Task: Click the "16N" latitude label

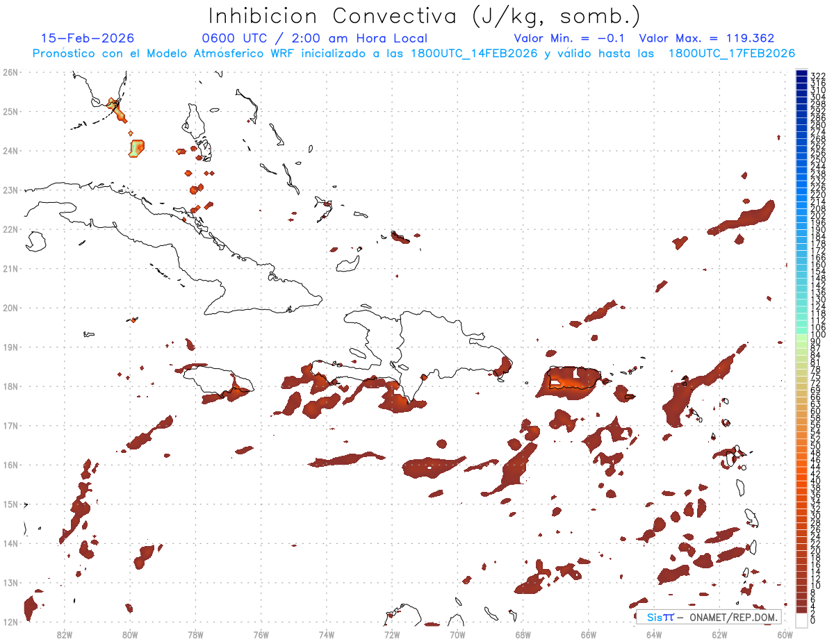Action: [x=10, y=465]
